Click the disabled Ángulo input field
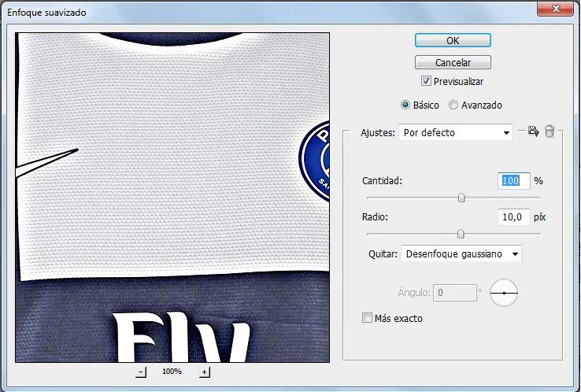581x392 pixels. (455, 293)
